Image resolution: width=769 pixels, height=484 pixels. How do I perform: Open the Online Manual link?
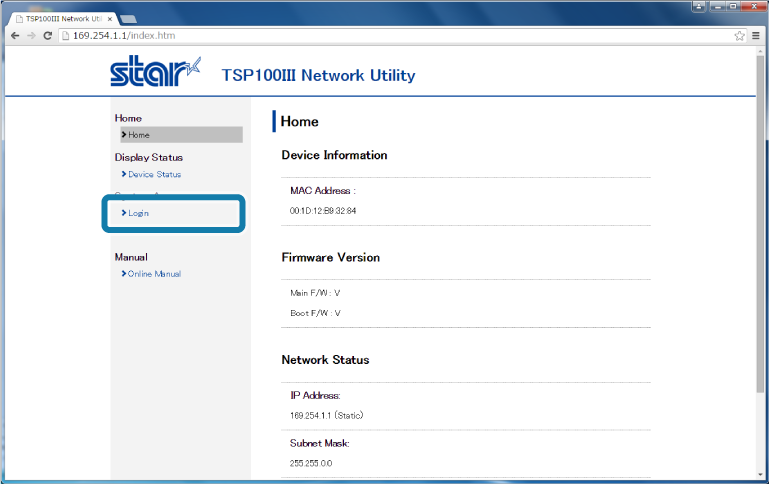[x=154, y=274]
